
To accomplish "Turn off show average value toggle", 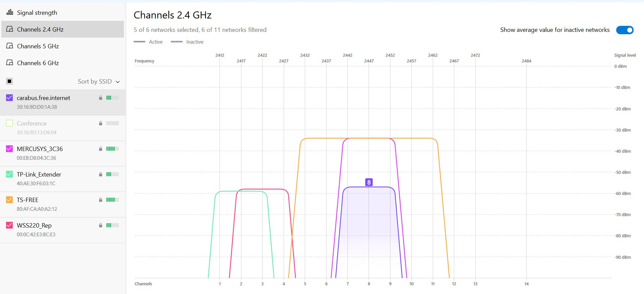I will click(x=625, y=30).
